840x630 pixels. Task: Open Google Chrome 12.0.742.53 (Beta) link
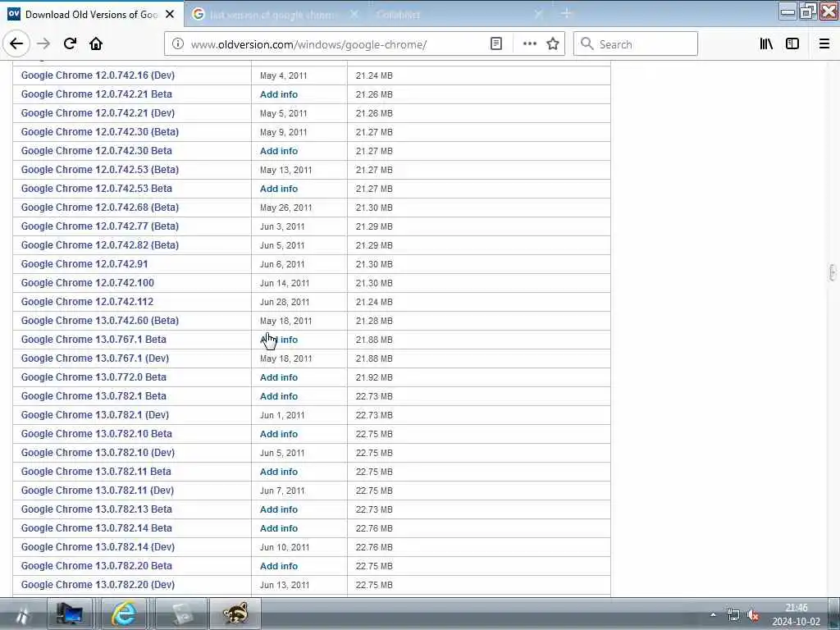click(x=99, y=169)
